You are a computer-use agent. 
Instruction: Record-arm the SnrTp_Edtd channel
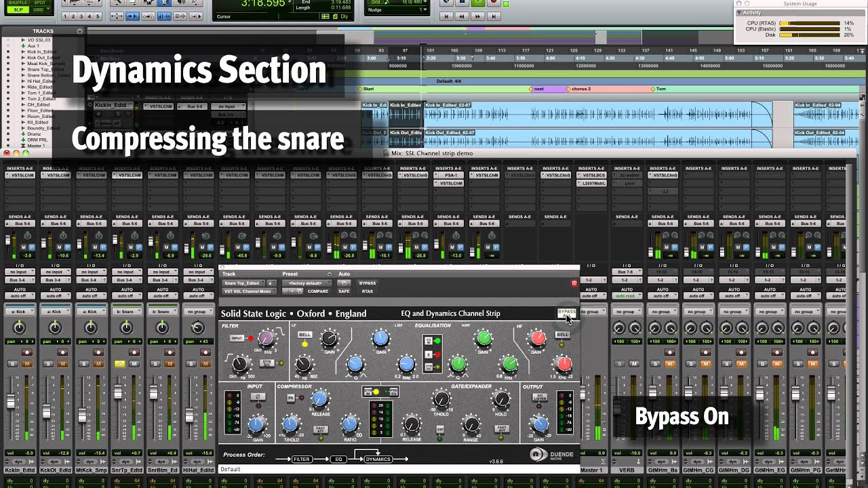point(134,352)
